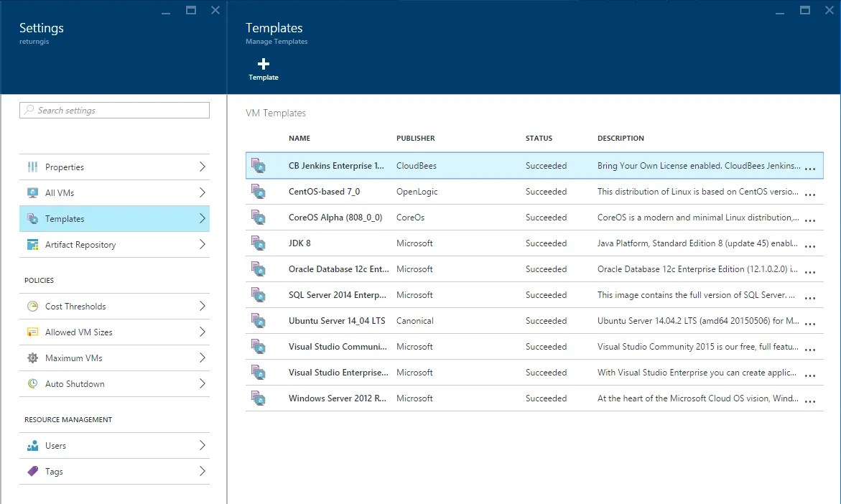The width and height of the screenshot is (841, 504).
Task: Expand the Cost Thresholds chevron arrow
Action: click(x=203, y=306)
